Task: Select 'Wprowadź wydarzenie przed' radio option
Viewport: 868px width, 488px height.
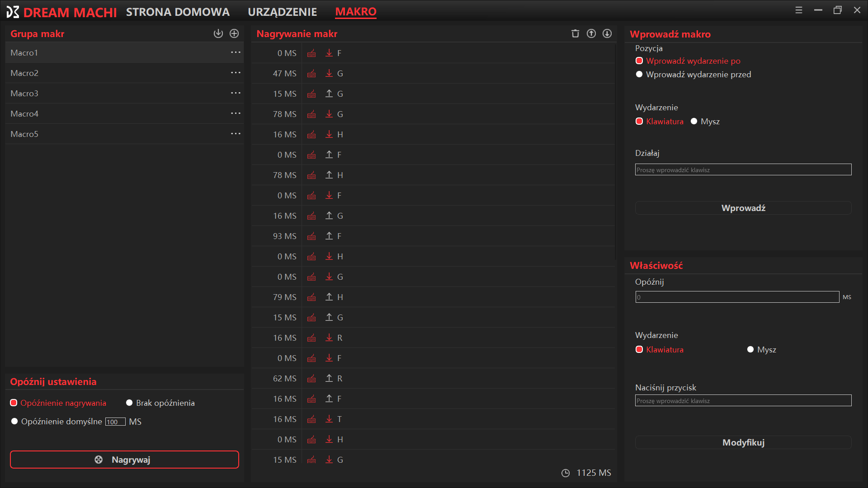Action: coord(639,75)
